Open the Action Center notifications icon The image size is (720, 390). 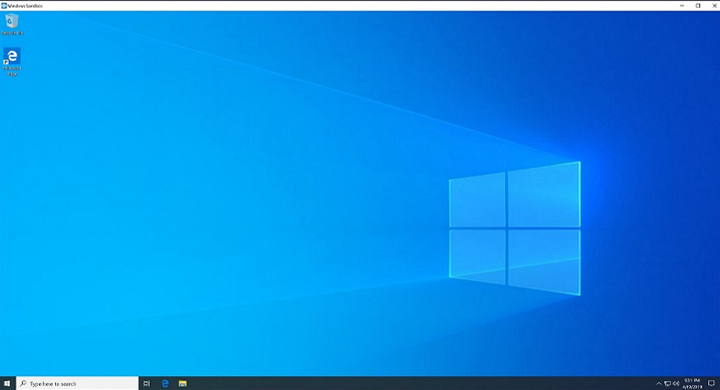click(x=711, y=383)
